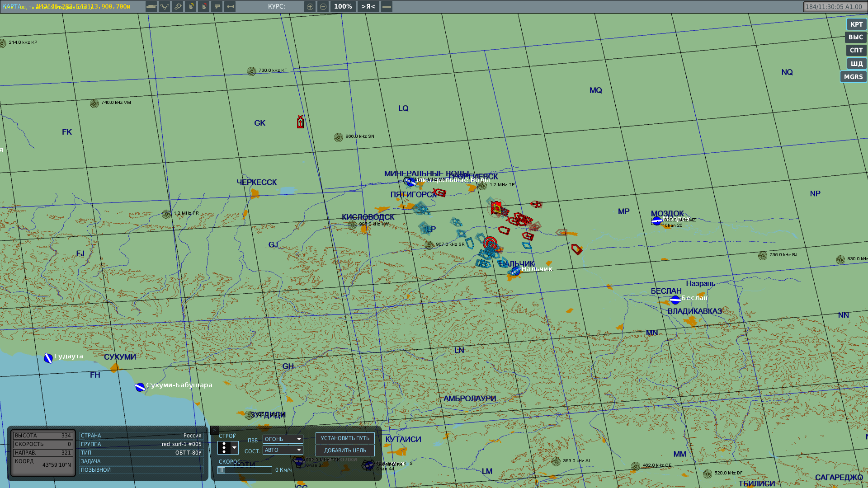
Task: Open the message chat icon
Action: click(217, 7)
